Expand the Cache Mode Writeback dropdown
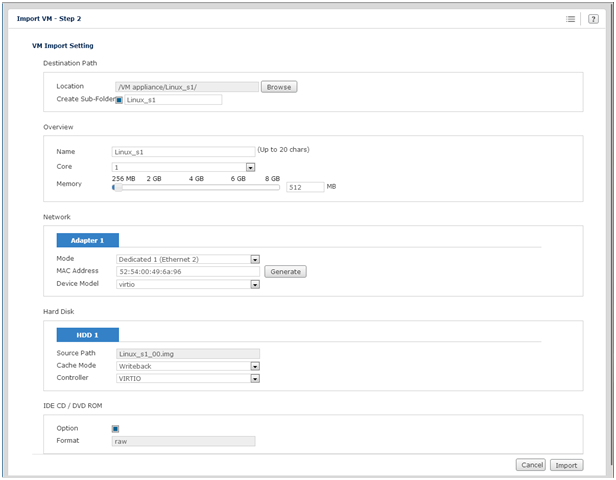The height and width of the screenshot is (480, 616). click(x=255, y=366)
